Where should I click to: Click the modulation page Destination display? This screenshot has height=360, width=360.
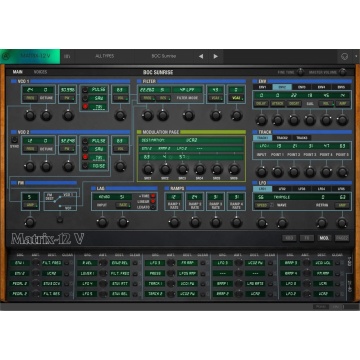click(x=191, y=141)
